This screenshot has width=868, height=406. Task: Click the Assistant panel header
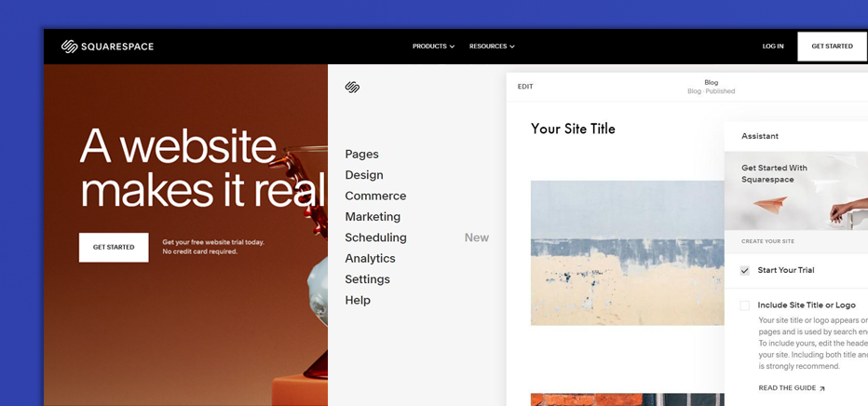point(796,136)
